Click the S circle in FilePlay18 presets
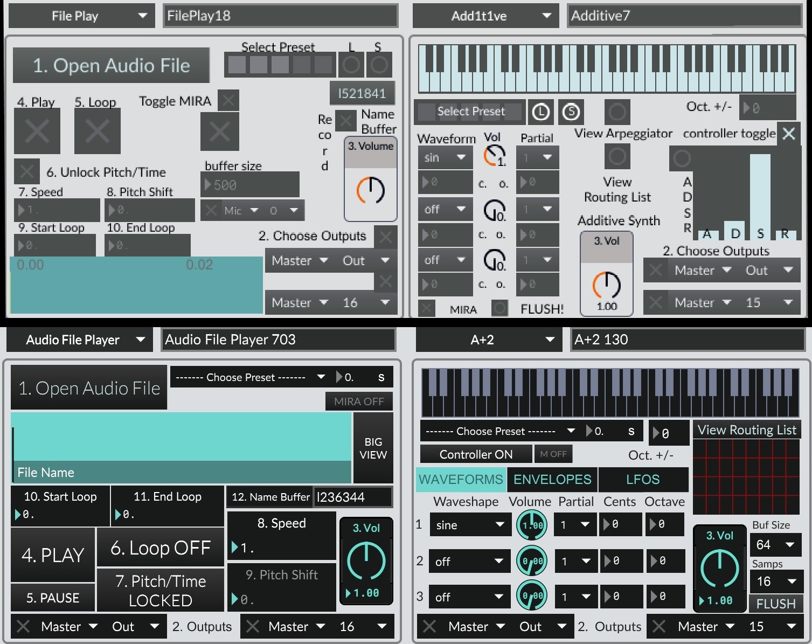The width and height of the screenshot is (812, 644). point(379,65)
